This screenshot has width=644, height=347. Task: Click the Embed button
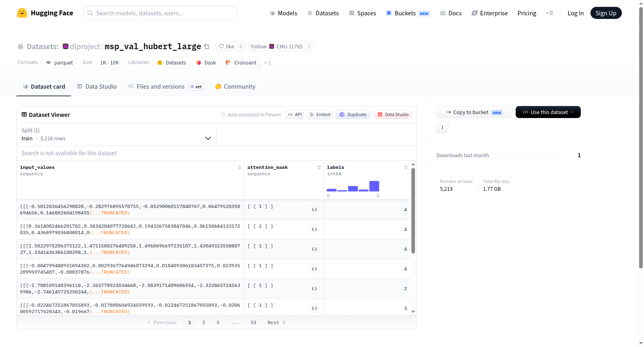320,114
